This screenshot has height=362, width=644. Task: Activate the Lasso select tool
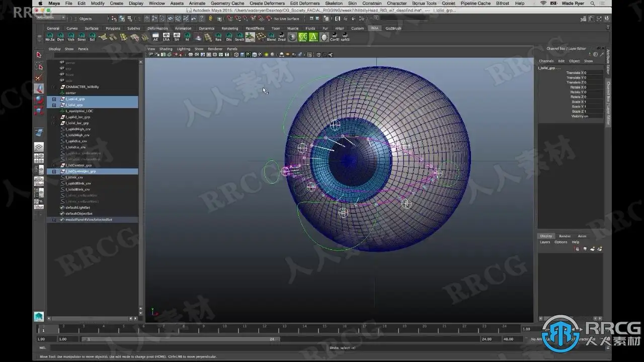tap(39, 66)
